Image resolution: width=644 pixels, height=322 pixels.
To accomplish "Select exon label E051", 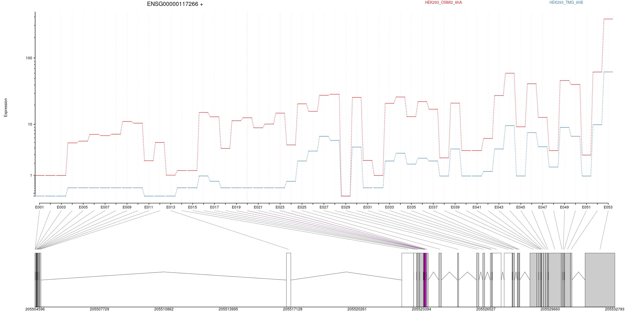I will coord(586,207).
